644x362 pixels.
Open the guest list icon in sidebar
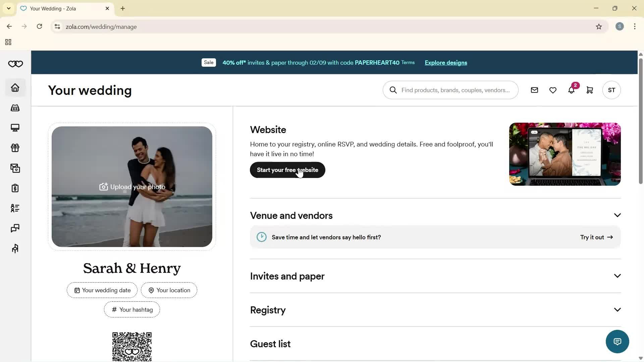point(15,208)
